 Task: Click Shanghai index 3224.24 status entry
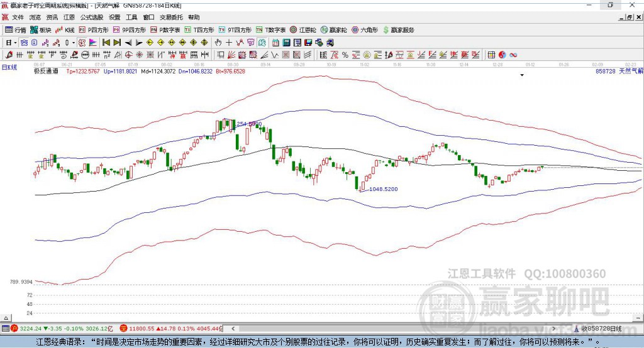point(62,329)
